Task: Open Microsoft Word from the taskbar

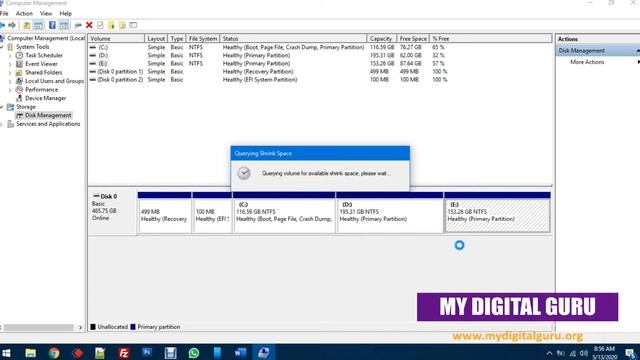Action: click(x=240, y=352)
